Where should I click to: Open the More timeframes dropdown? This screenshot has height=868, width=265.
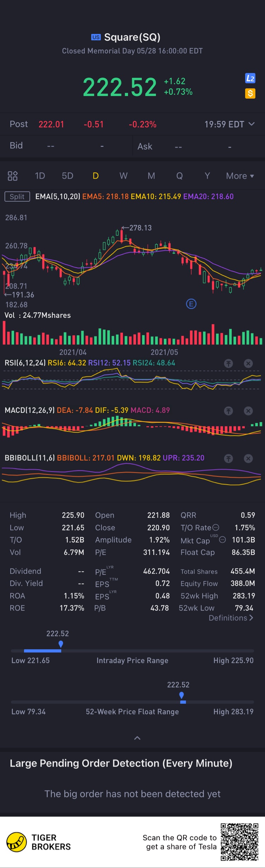click(240, 176)
